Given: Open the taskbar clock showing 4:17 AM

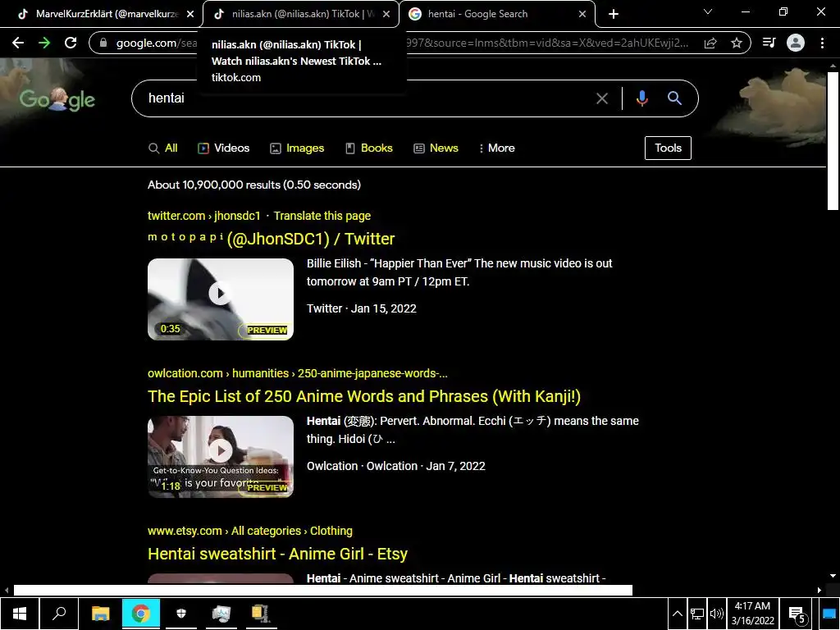Looking at the screenshot, I should point(753,614).
